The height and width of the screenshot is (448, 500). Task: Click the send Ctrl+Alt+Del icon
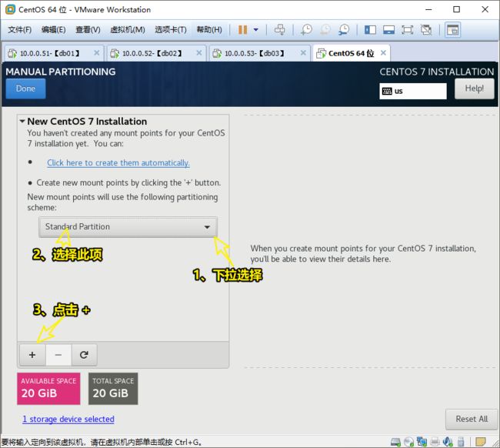280,30
